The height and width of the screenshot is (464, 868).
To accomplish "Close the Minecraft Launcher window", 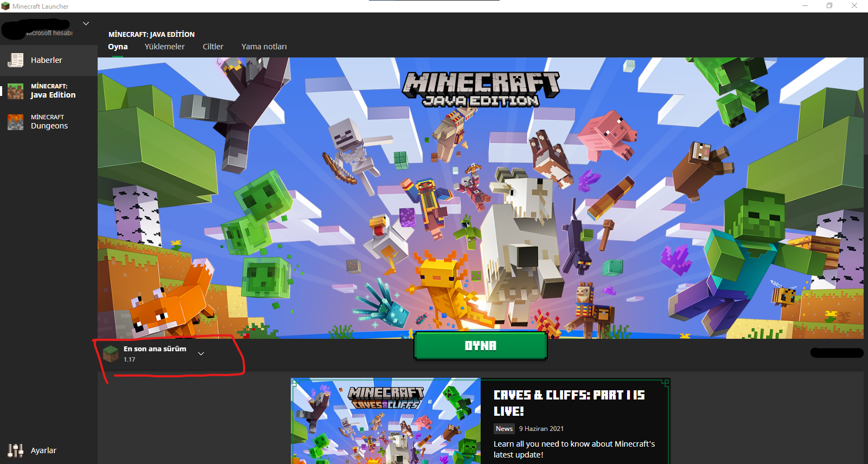I will tap(854, 6).
